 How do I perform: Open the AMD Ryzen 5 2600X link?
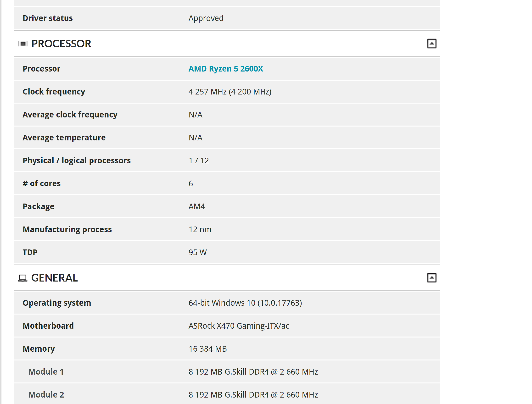pyautogui.click(x=225, y=69)
